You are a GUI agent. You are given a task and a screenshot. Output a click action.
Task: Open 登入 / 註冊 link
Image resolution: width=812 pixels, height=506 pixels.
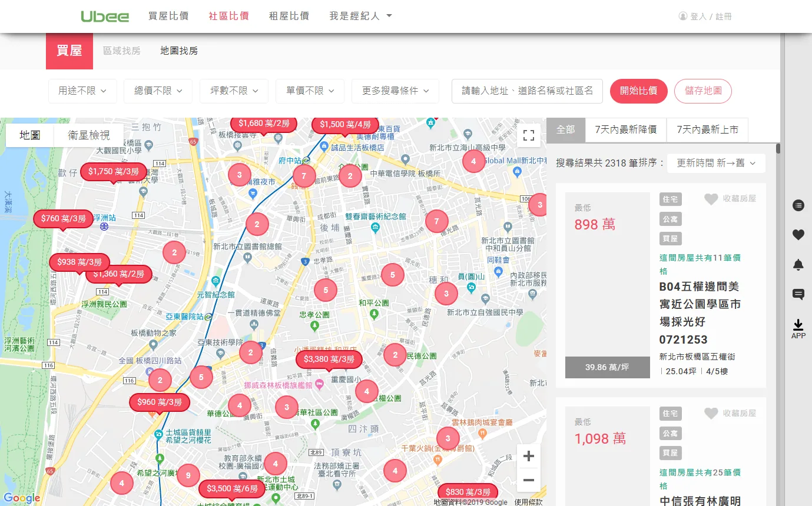coord(705,16)
